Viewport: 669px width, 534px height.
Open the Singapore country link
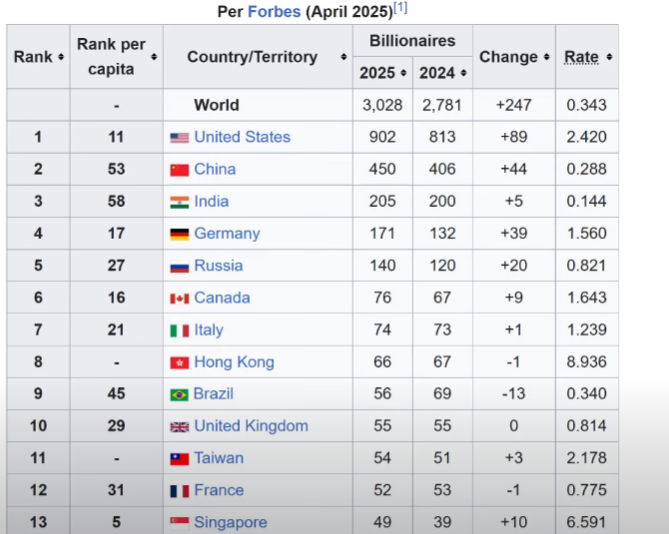(x=230, y=522)
